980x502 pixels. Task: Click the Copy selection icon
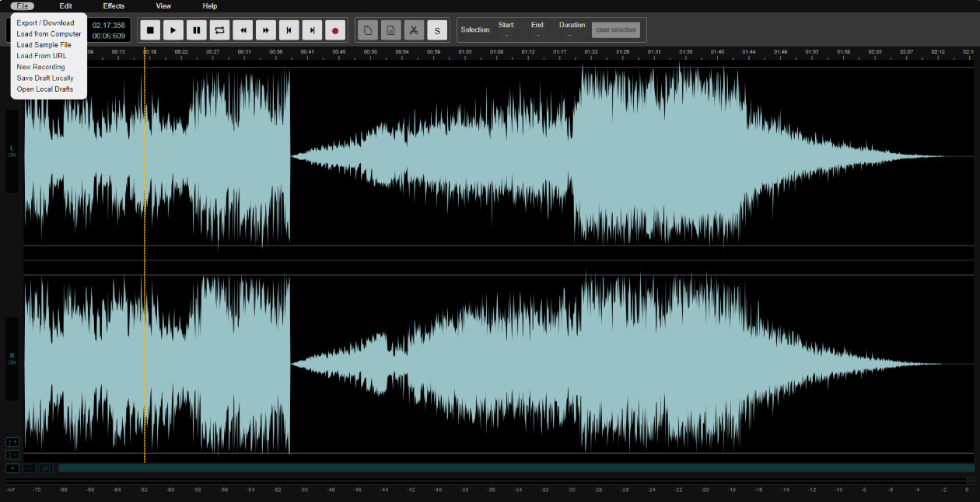[368, 30]
